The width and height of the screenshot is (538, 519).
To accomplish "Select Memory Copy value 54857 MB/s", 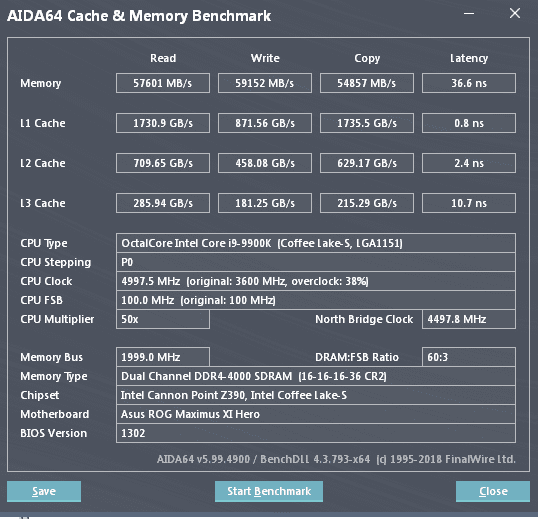I will (367, 83).
